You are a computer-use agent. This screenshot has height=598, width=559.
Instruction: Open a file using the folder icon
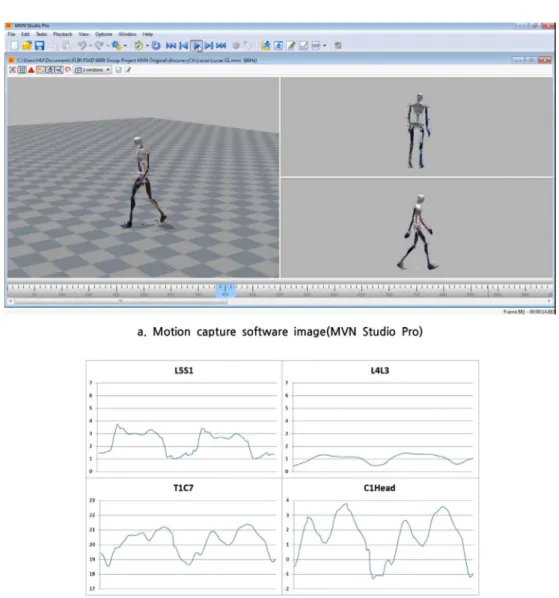pyautogui.click(x=27, y=46)
